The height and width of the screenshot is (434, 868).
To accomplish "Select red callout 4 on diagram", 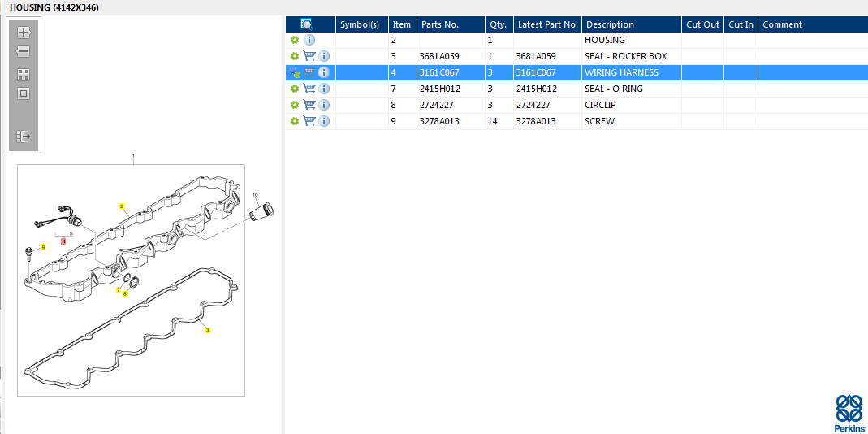I will pos(63,241).
